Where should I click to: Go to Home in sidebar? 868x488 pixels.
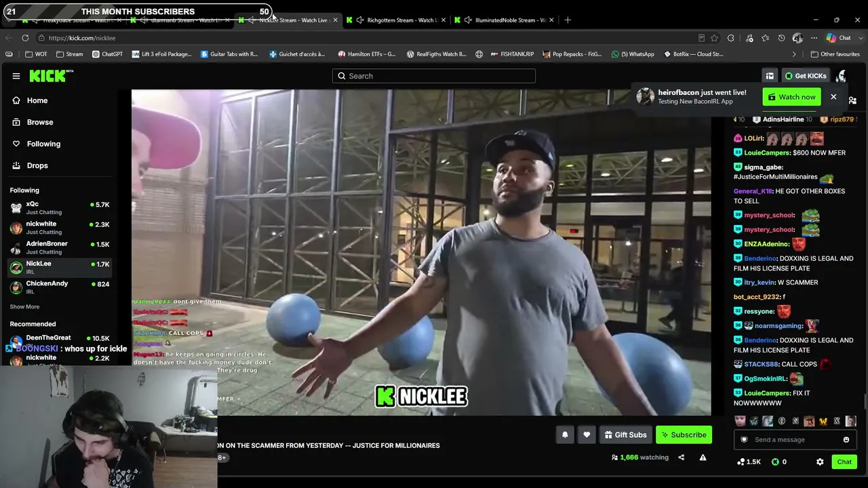click(37, 100)
